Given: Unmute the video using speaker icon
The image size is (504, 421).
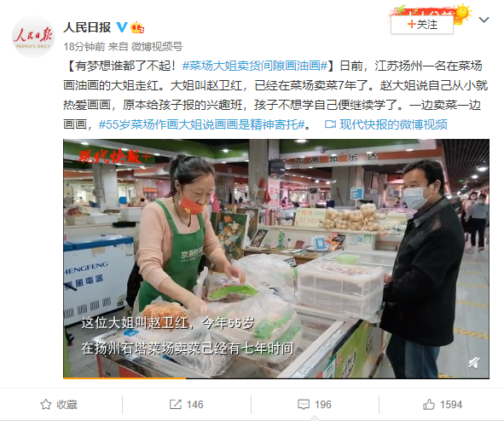Looking at the screenshot, I should click(x=474, y=363).
